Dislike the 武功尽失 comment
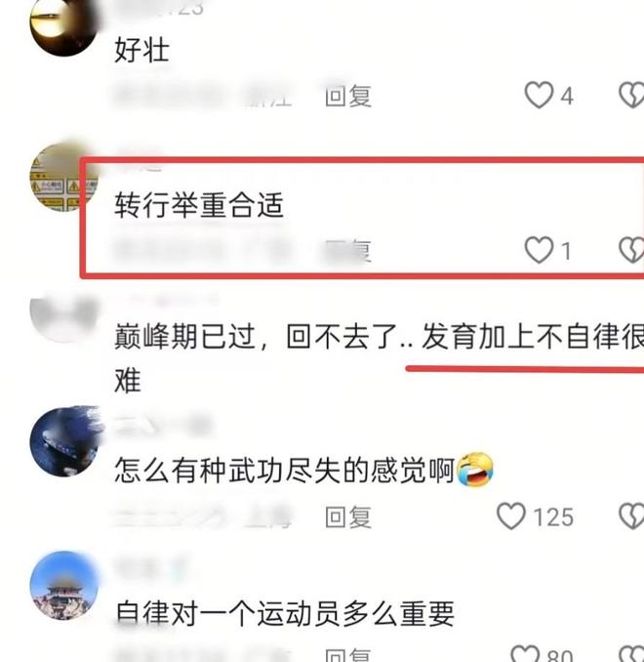This screenshot has height=662, width=644. coord(631,516)
